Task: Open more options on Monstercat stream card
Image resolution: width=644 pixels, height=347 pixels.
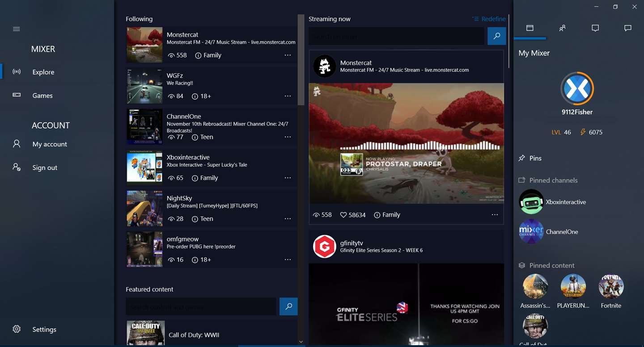Action: click(495, 215)
